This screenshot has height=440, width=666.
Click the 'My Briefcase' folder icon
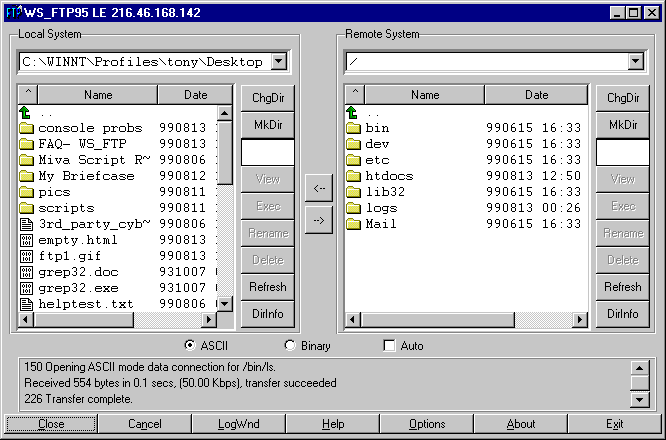26,176
